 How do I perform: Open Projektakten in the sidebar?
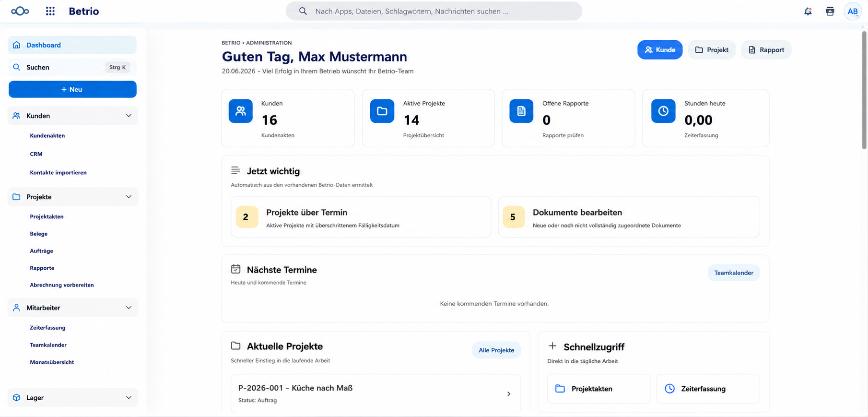(x=47, y=217)
